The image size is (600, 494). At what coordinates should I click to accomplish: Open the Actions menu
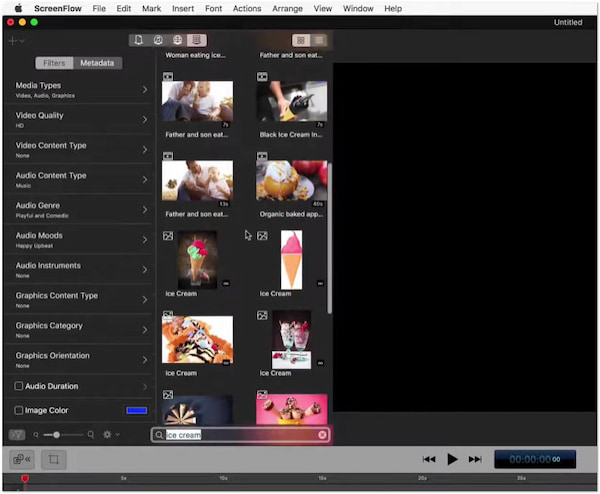pos(247,8)
